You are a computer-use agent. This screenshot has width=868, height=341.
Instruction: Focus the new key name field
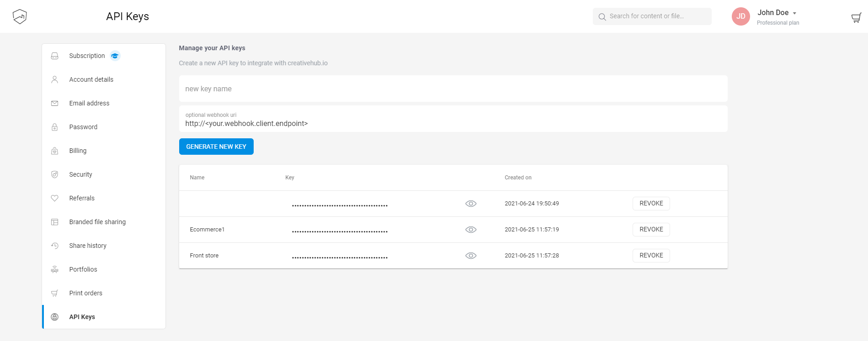453,89
